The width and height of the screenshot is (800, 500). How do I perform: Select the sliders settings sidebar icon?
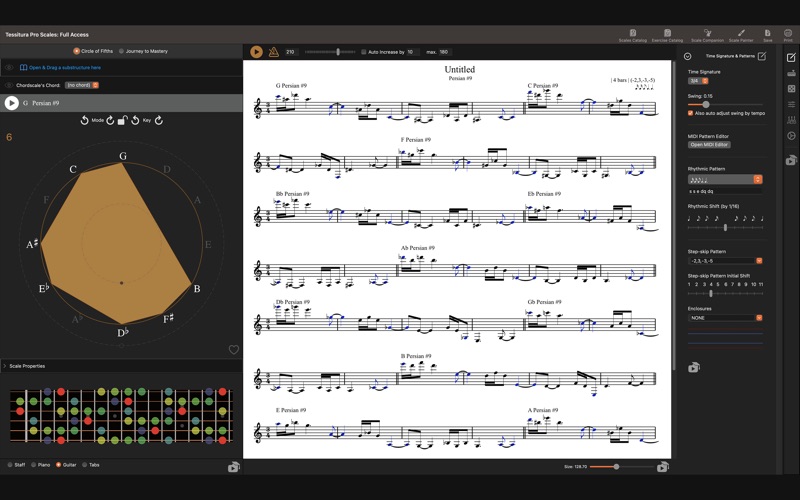point(791,104)
